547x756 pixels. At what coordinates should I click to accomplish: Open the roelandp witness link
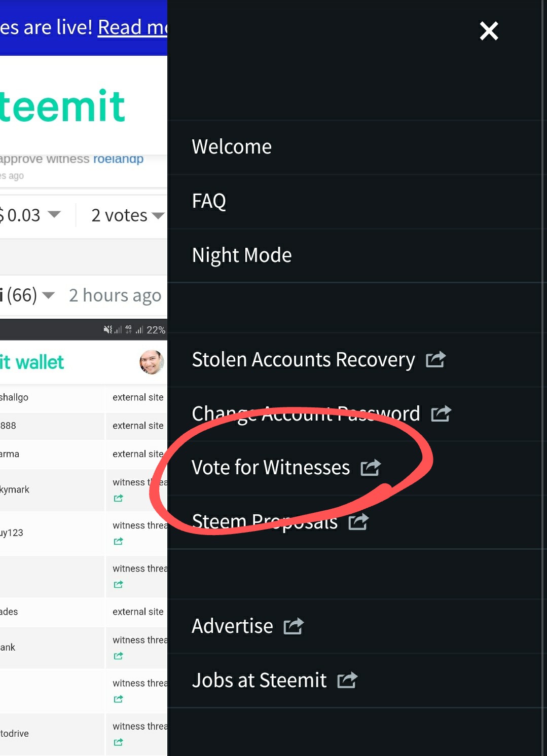(118, 159)
